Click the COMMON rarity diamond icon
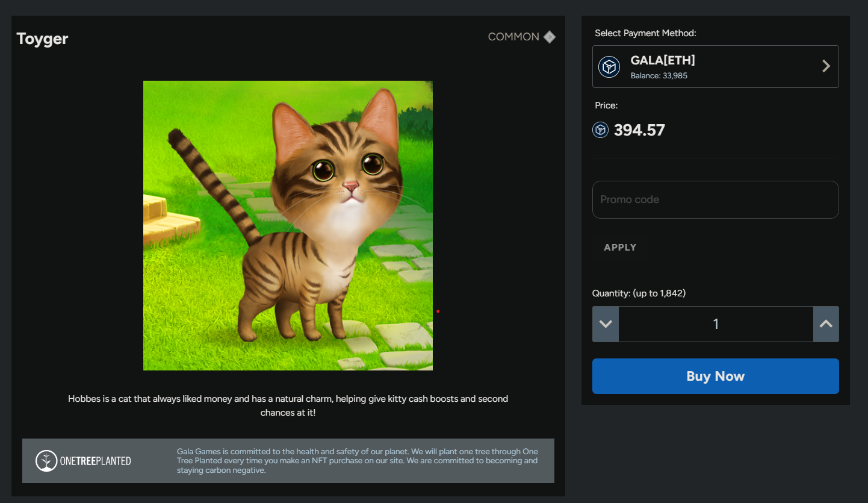Image resolution: width=868 pixels, height=503 pixels. pos(550,37)
